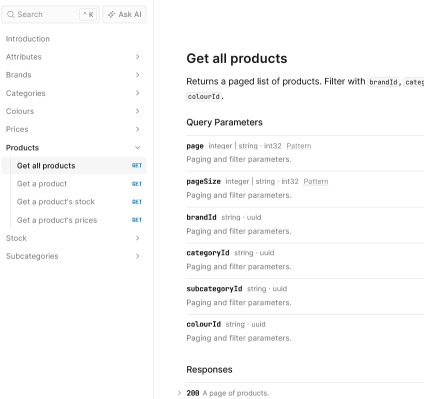Click the brandId code tag in description
The image size is (424, 399).
[x=383, y=82]
